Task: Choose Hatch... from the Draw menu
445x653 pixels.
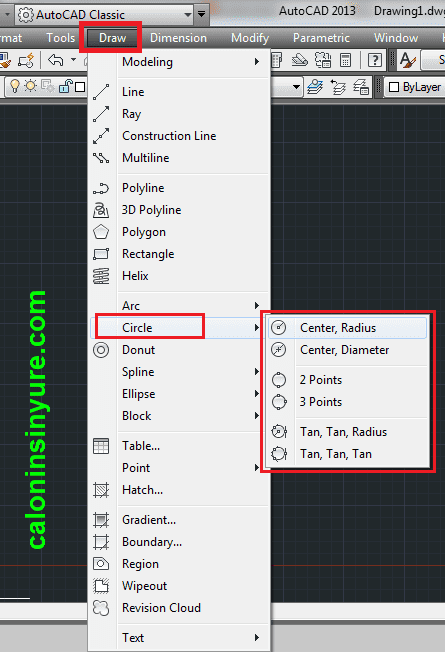Action: coord(179,490)
